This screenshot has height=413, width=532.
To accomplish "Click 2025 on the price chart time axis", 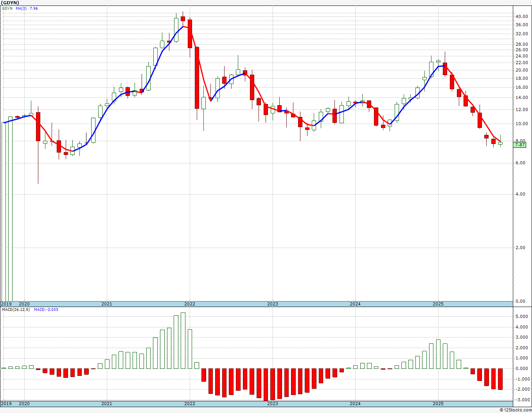I will 438,304.
